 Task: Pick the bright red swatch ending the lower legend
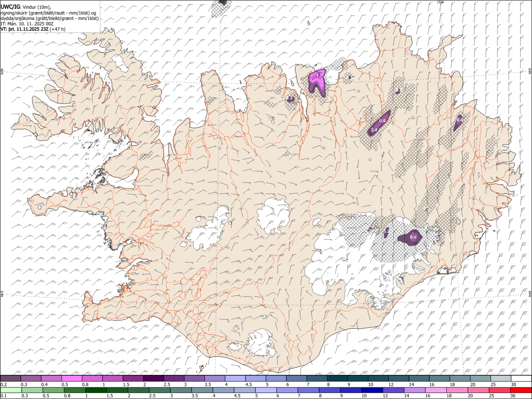[520, 390]
